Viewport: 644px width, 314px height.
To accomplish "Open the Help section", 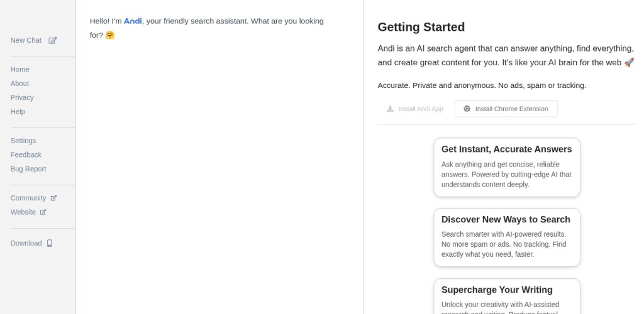I will pyautogui.click(x=18, y=112).
